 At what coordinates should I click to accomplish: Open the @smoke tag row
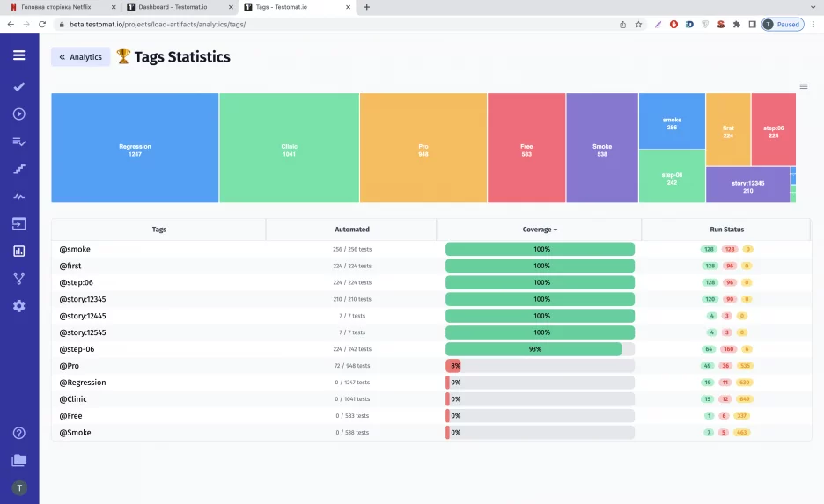(x=75, y=250)
